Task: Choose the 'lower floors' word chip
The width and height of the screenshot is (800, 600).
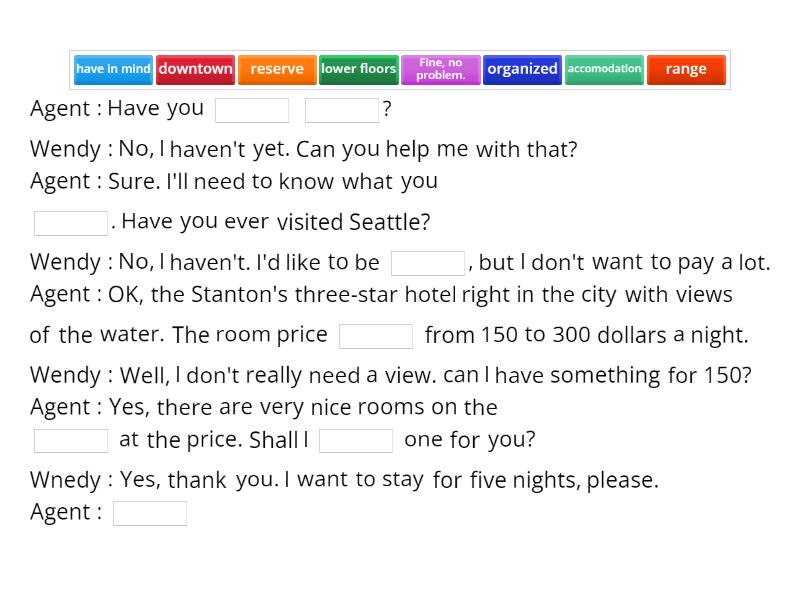Action: pos(359,69)
